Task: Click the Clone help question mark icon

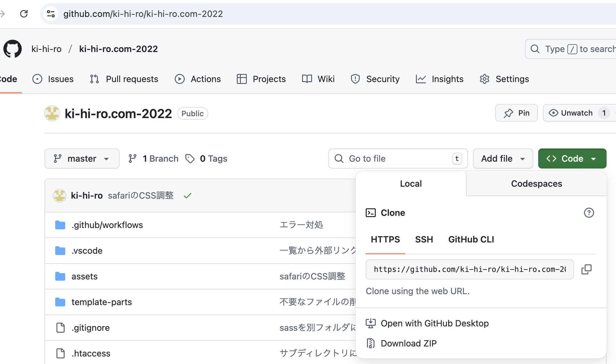Action: (x=589, y=213)
